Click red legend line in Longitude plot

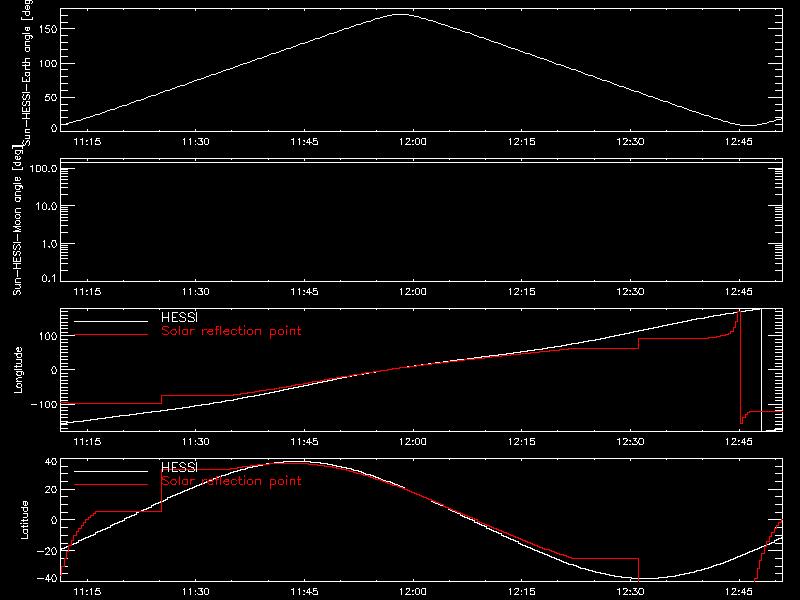111,335
